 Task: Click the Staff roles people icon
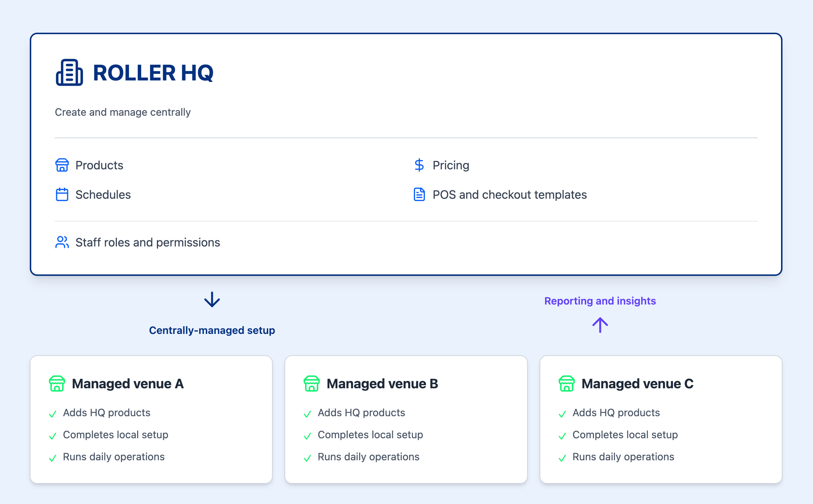(62, 242)
